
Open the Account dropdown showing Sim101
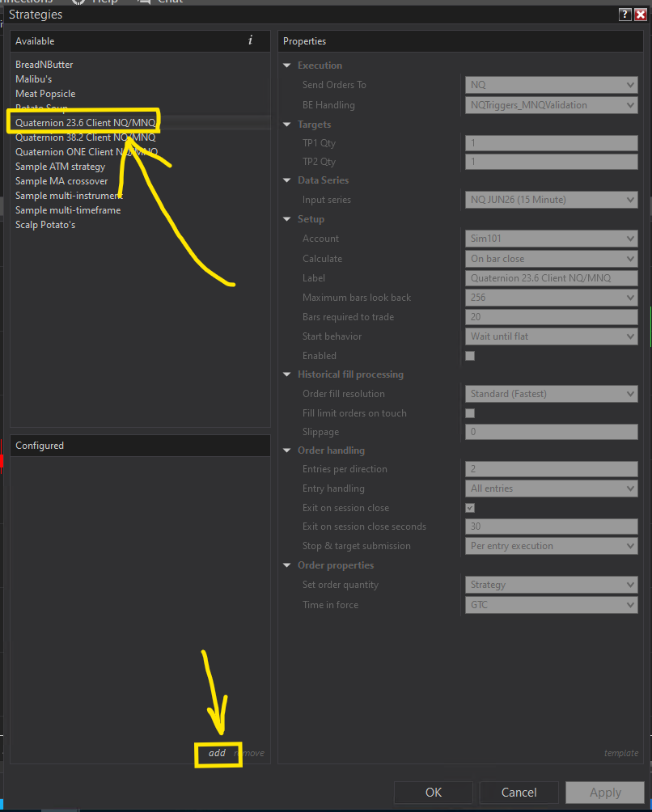(551, 239)
